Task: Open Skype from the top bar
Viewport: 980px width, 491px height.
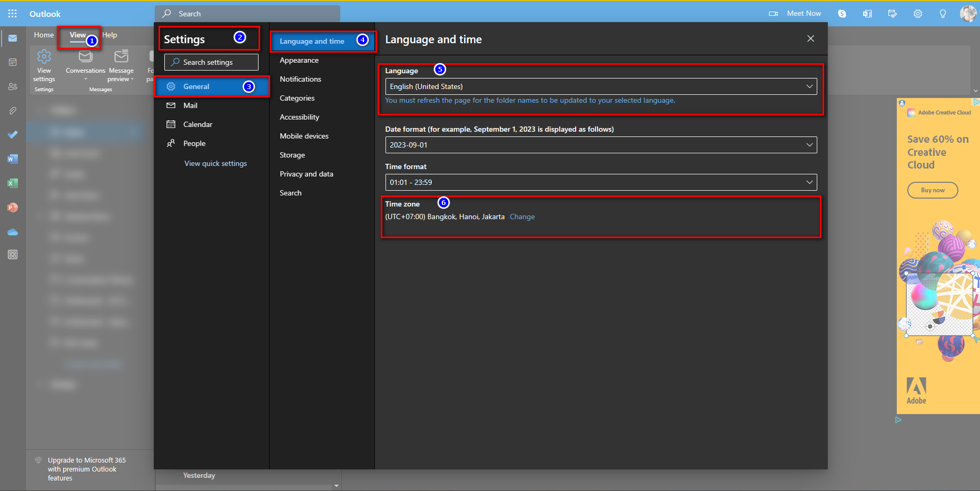Action: point(842,14)
